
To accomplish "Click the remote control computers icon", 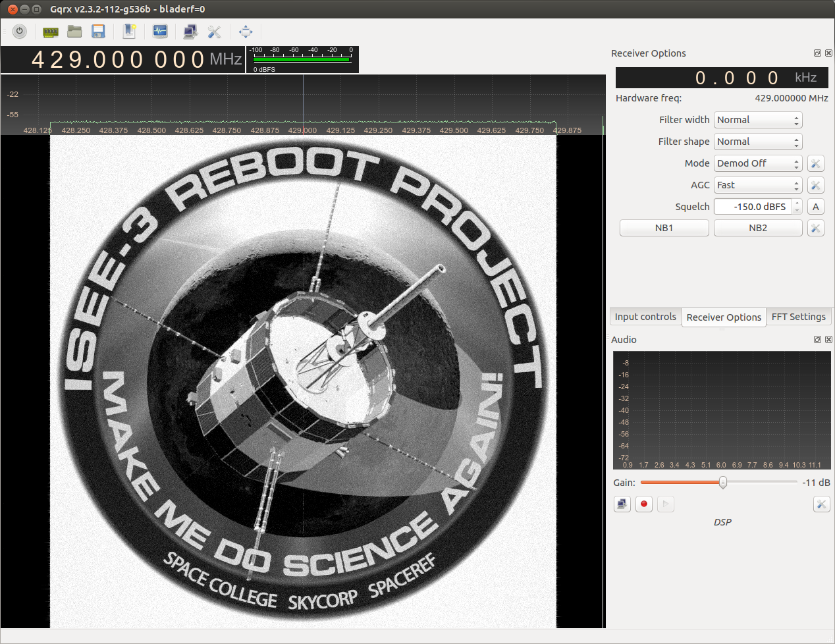I will tap(190, 31).
